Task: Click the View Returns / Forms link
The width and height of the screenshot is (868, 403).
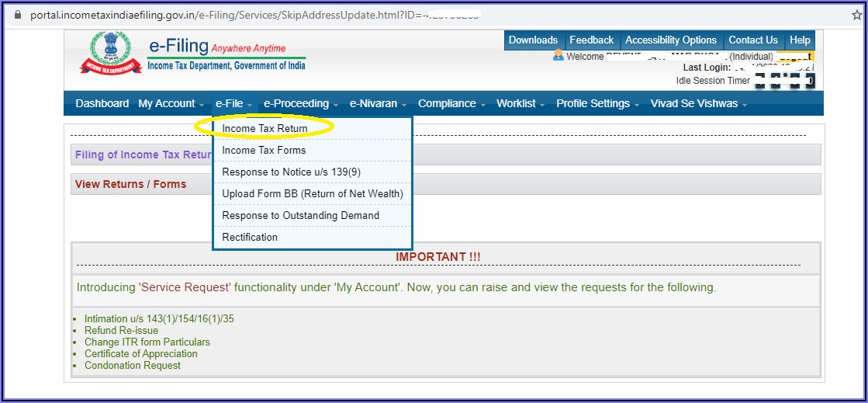Action: (x=130, y=184)
